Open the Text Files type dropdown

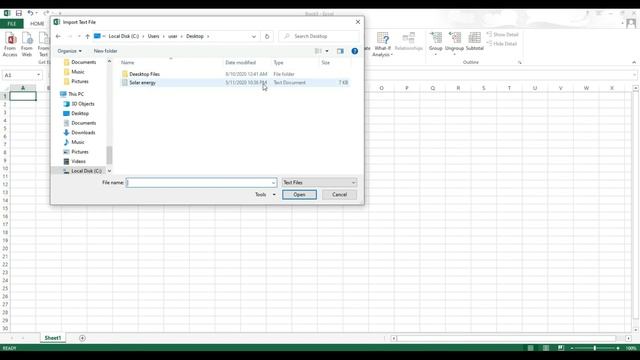(319, 182)
